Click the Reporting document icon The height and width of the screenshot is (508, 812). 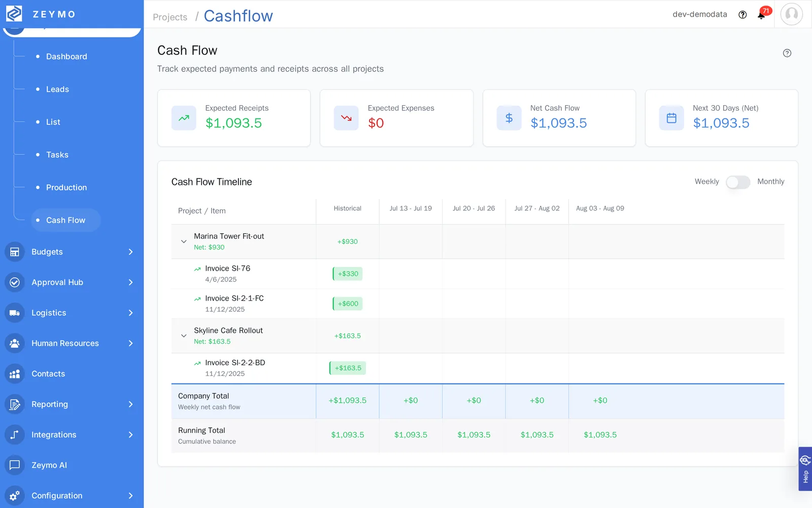tap(15, 404)
